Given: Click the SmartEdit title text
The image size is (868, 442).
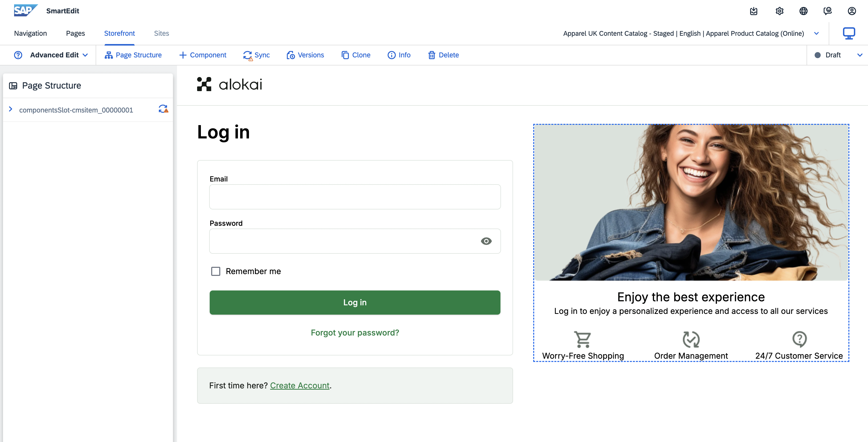Looking at the screenshot, I should click(x=63, y=11).
